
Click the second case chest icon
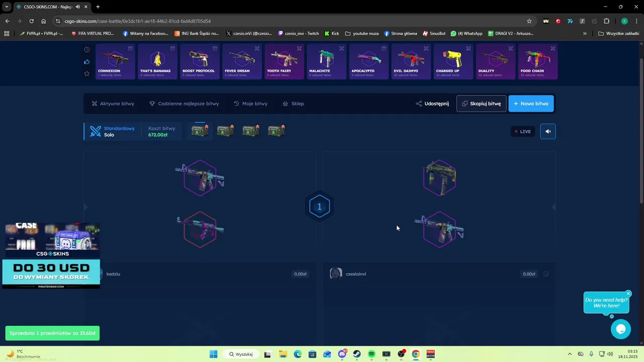pyautogui.click(x=225, y=131)
